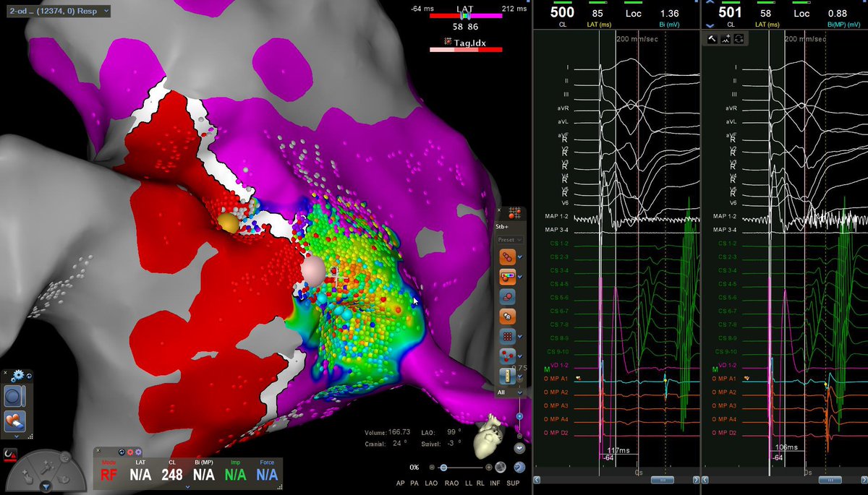Image resolution: width=868 pixels, height=495 pixels.
Task: Click the refresh icon beside the gear
Action: 29,376
